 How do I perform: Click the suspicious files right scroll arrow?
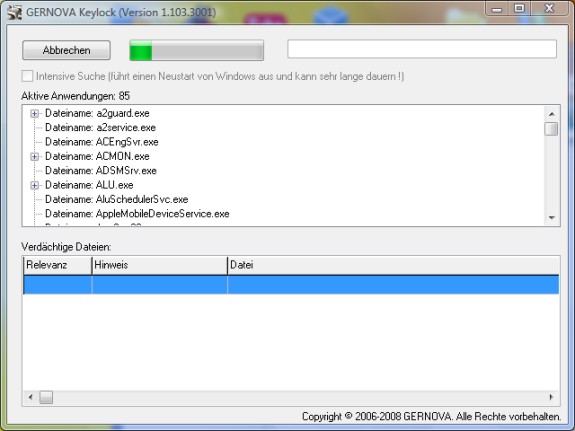pyautogui.click(x=551, y=397)
